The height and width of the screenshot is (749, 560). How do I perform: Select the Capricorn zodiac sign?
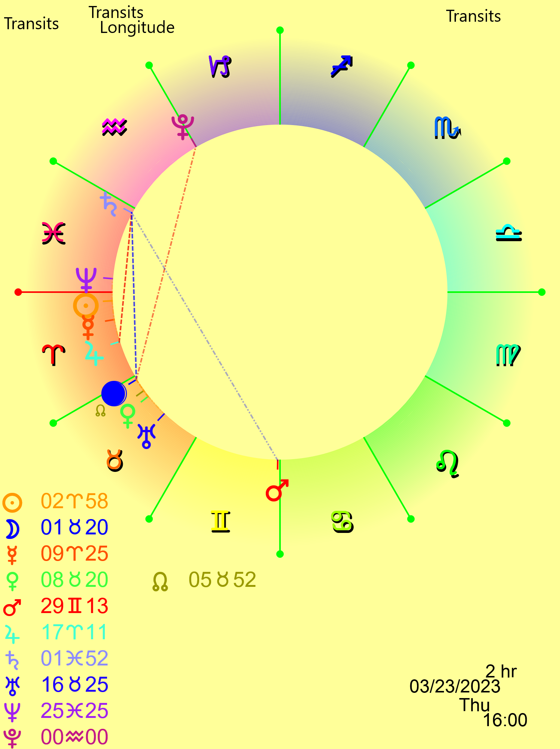[220, 67]
